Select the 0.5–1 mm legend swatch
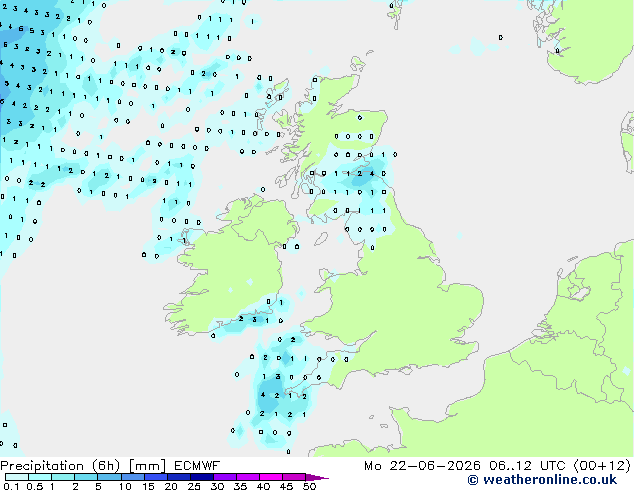 40,477
